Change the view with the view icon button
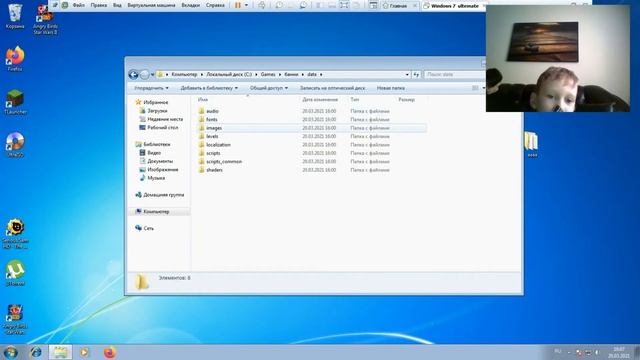640x360 pixels. tap(475, 88)
